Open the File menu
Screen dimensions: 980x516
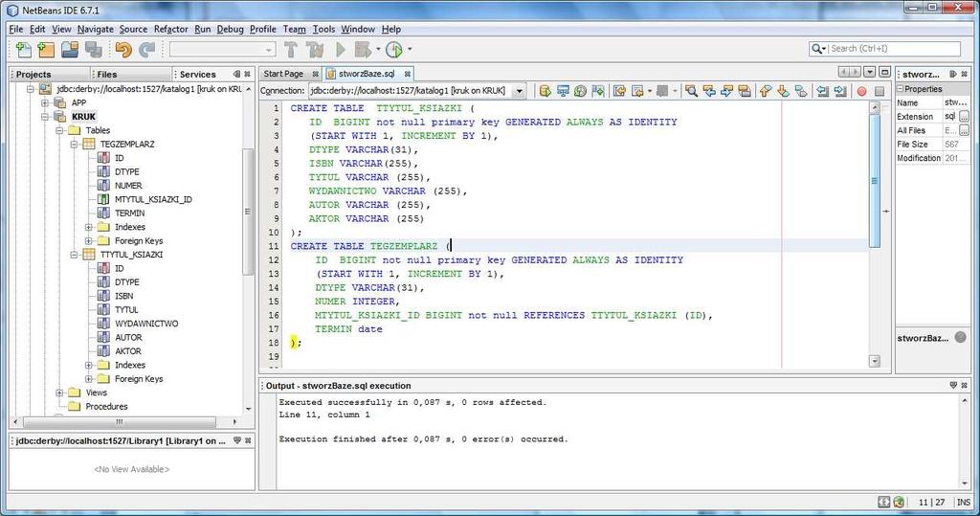pyautogui.click(x=15, y=29)
